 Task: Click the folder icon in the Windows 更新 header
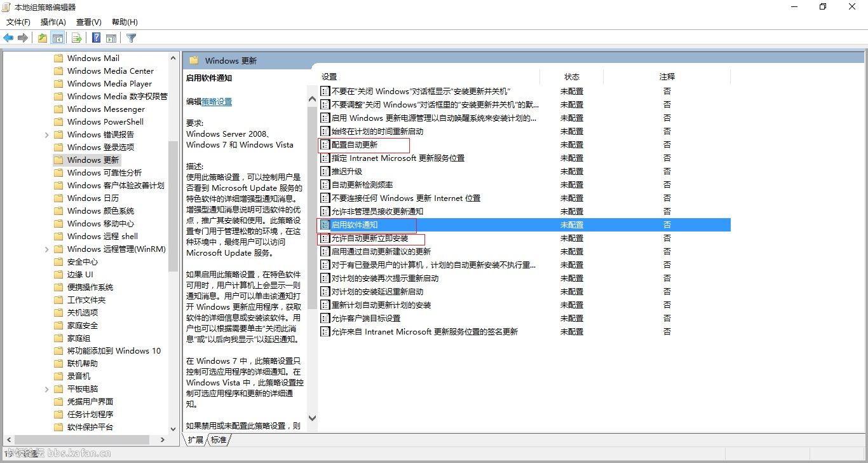[194, 60]
